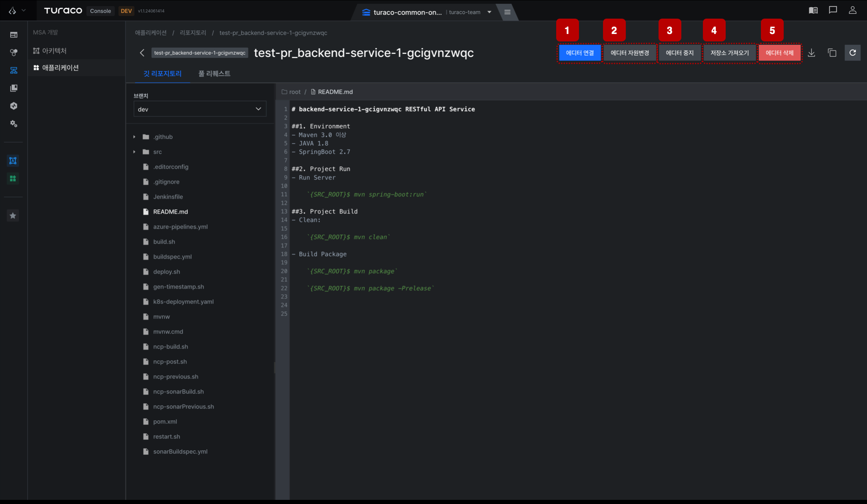The image size is (867, 504).
Task: Click the refresh icon in header toolbar
Action: (852, 53)
